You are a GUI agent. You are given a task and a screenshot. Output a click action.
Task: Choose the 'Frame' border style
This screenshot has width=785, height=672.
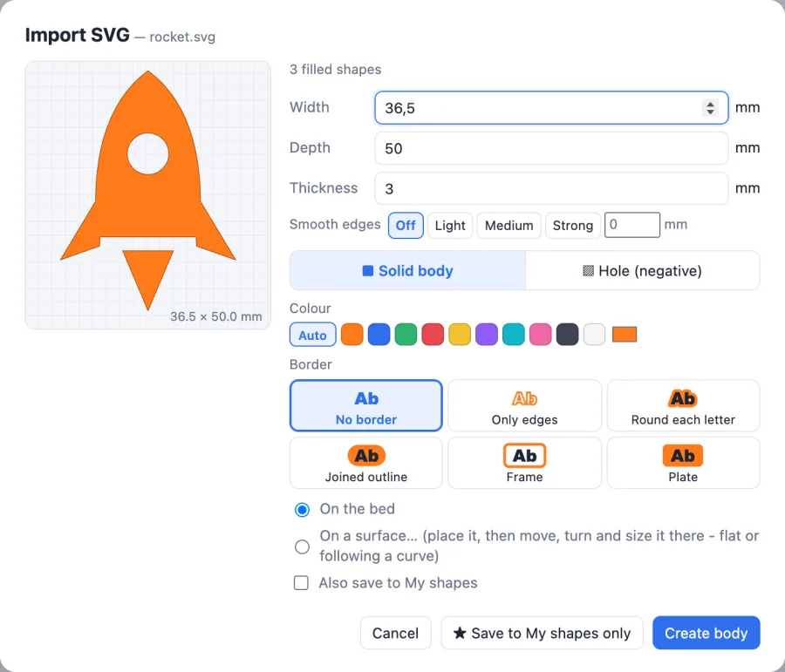(524, 463)
